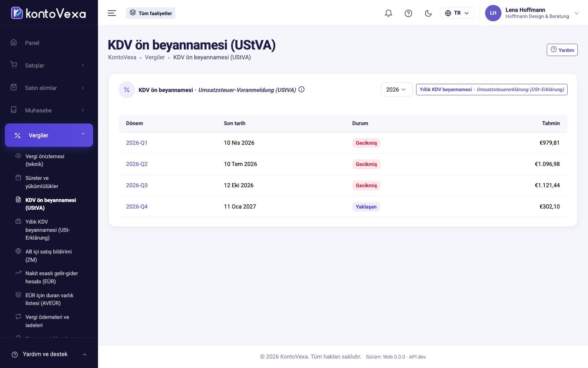Click the kontoVexa logo
This screenshot has width=588, height=368.
point(49,13)
